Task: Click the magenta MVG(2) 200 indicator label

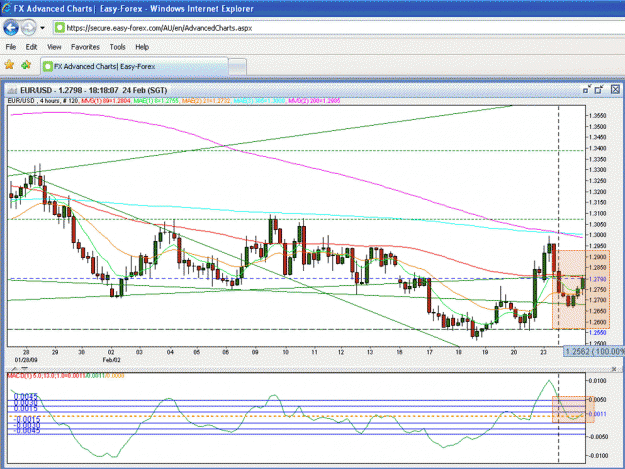Action: pyautogui.click(x=314, y=101)
